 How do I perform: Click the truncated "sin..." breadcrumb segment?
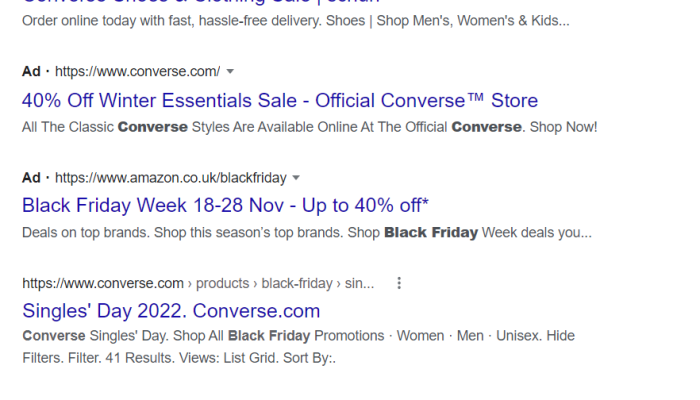click(359, 283)
